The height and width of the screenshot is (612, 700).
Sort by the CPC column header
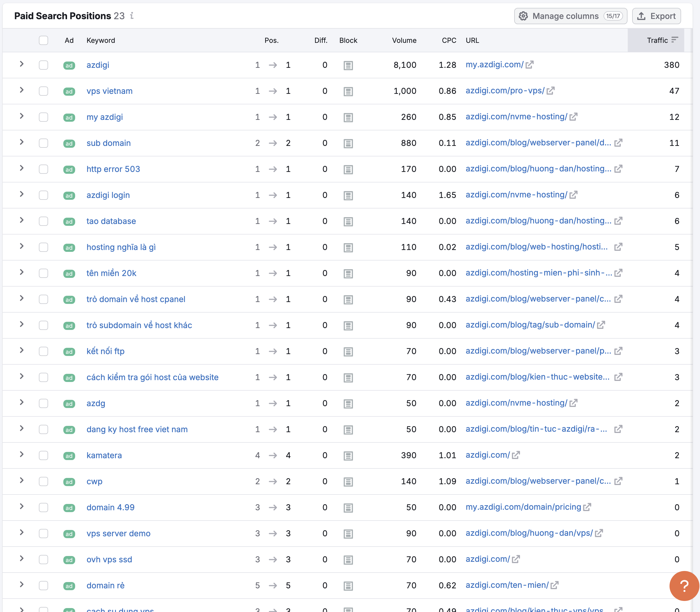coord(449,40)
